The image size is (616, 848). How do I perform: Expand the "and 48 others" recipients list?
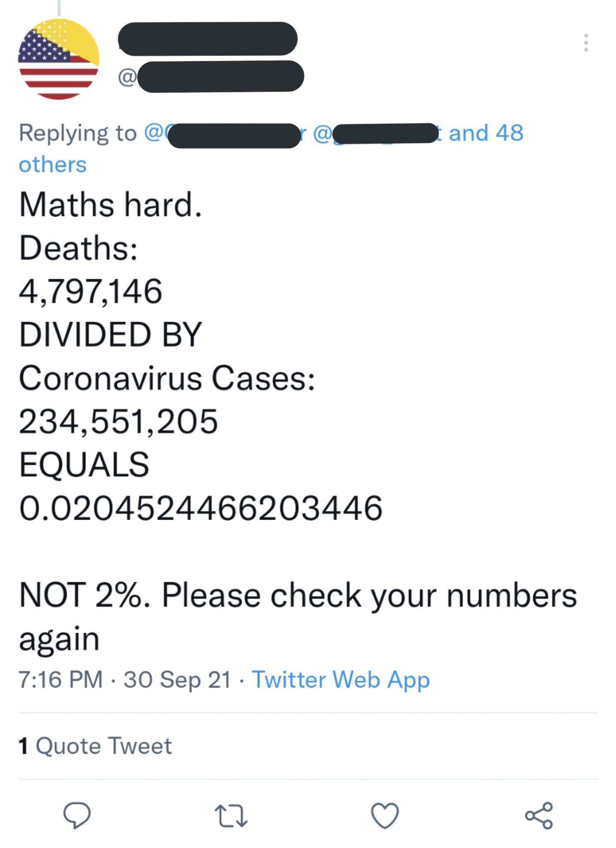click(486, 133)
